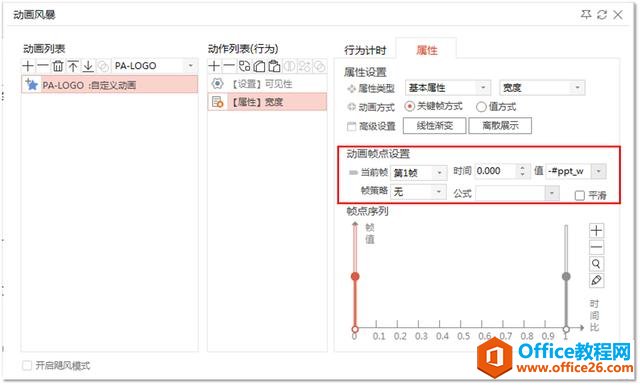640x385 pixels.
Task: Click the gear icon beside 【设置】可见性
Action: click(218, 84)
